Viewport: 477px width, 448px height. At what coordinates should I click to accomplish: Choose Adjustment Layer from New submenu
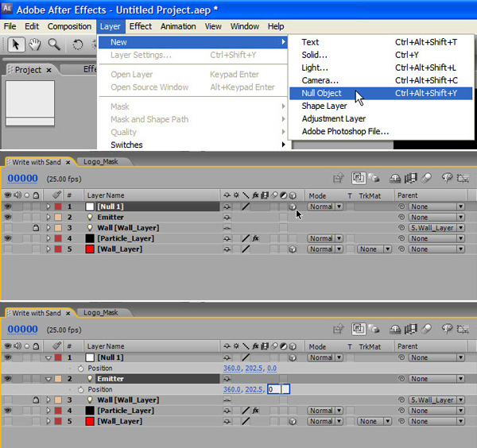coord(381,119)
